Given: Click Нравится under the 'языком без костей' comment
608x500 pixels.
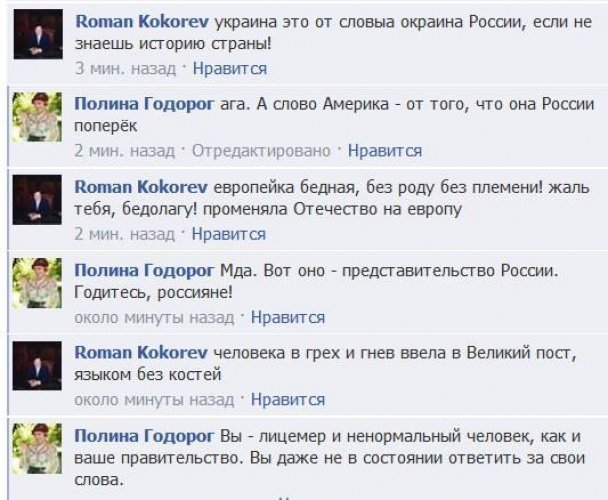Looking at the screenshot, I should (x=288, y=400).
